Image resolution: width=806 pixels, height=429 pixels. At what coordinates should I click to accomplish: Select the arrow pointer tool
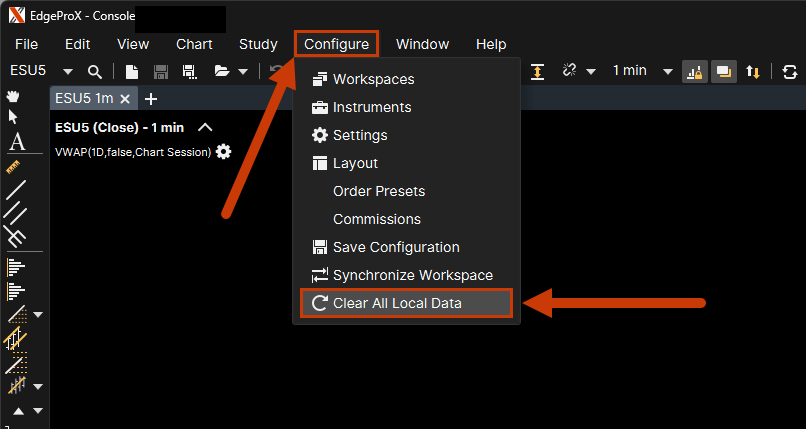coord(14,117)
